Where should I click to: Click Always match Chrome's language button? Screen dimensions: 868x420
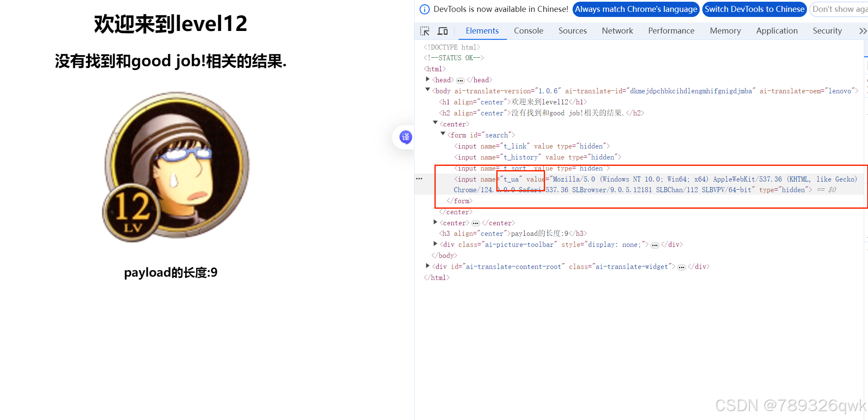(636, 9)
